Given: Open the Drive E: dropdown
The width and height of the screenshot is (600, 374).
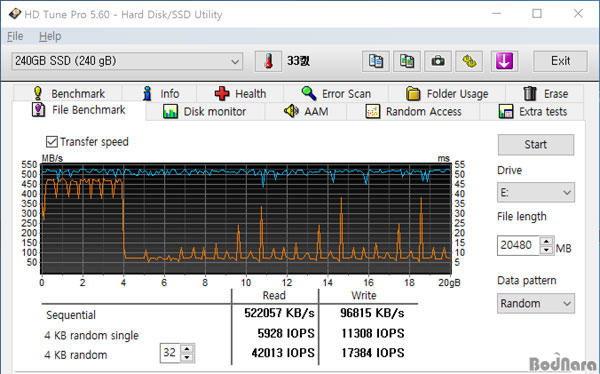Looking at the screenshot, I should [x=536, y=193].
